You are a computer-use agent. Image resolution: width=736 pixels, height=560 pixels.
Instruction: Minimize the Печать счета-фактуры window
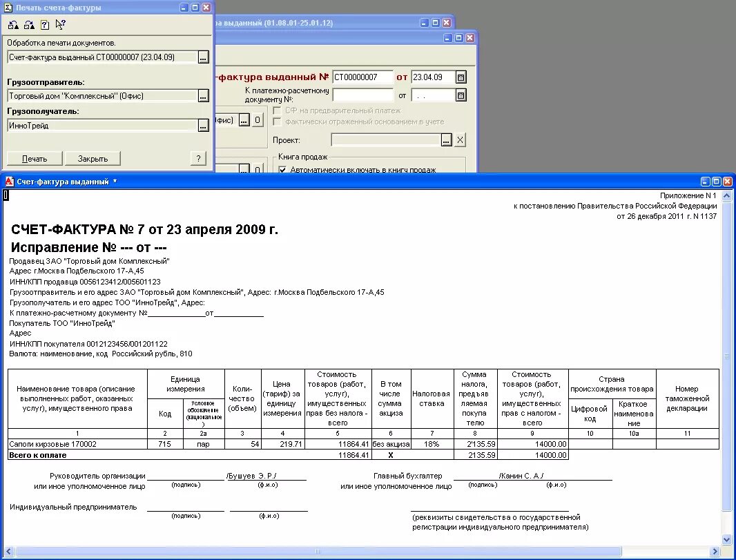point(184,8)
